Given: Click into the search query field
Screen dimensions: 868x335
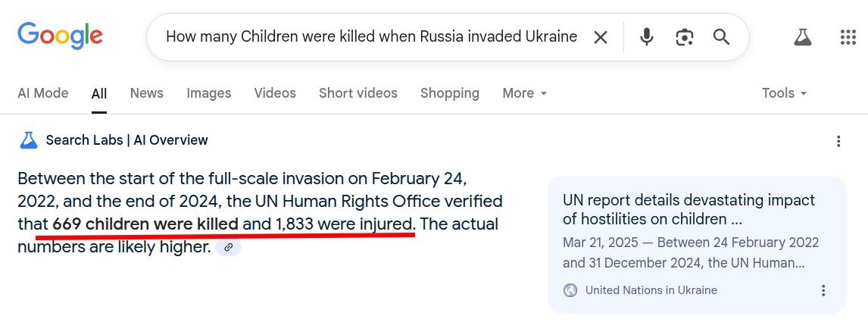Looking at the screenshot, I should [x=371, y=37].
